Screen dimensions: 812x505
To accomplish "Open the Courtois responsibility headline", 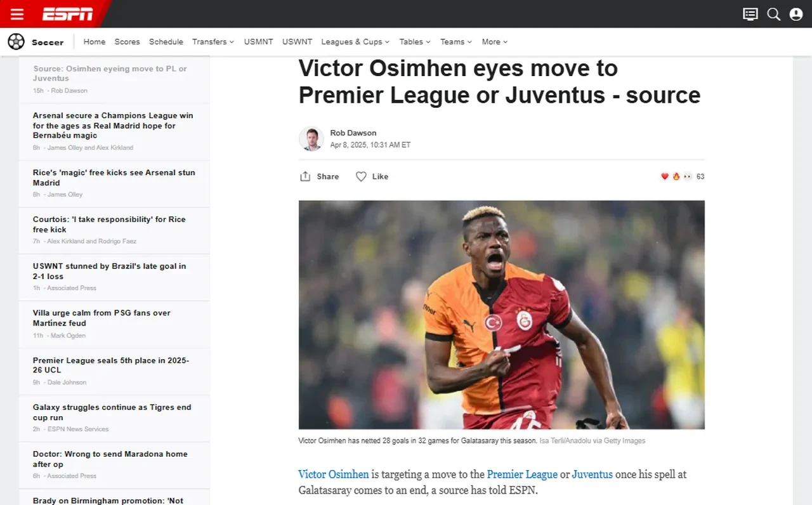I will coord(109,225).
